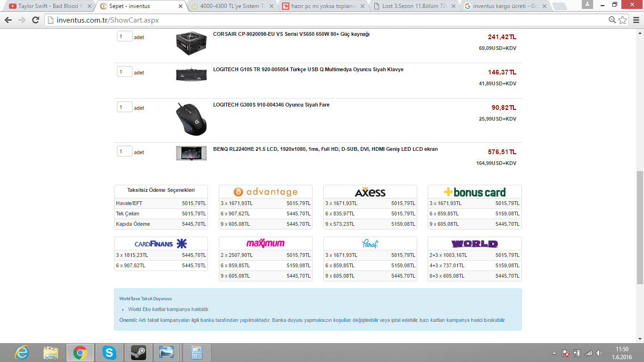Open the BENQ RL2240HE 21.5 LCD product link
This screenshot has height=362, width=644.
325,149
